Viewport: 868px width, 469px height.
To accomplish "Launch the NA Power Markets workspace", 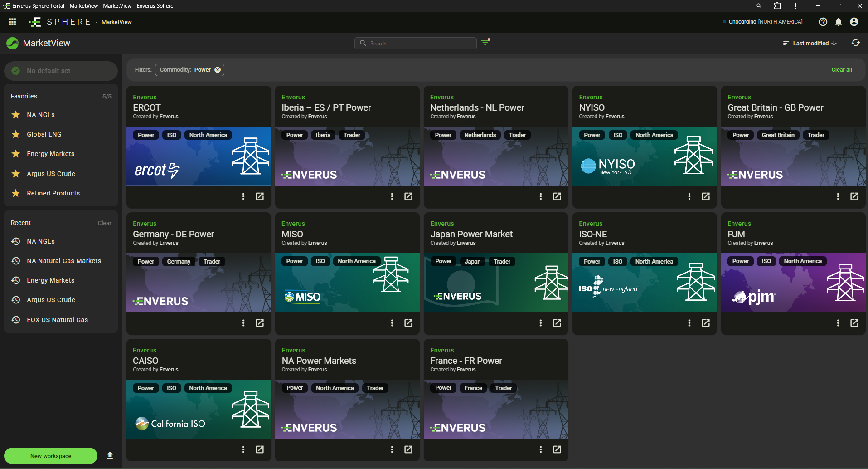I will [408, 449].
